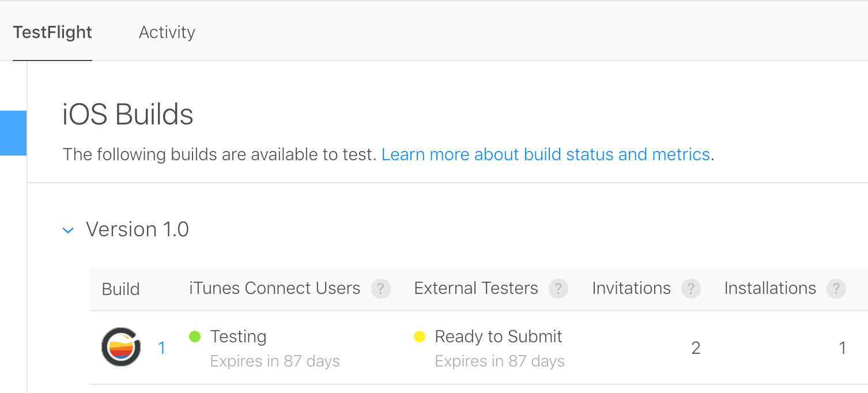Image resolution: width=868 pixels, height=393 pixels.
Task: Click help icon beside External Testers
Action: (558, 289)
